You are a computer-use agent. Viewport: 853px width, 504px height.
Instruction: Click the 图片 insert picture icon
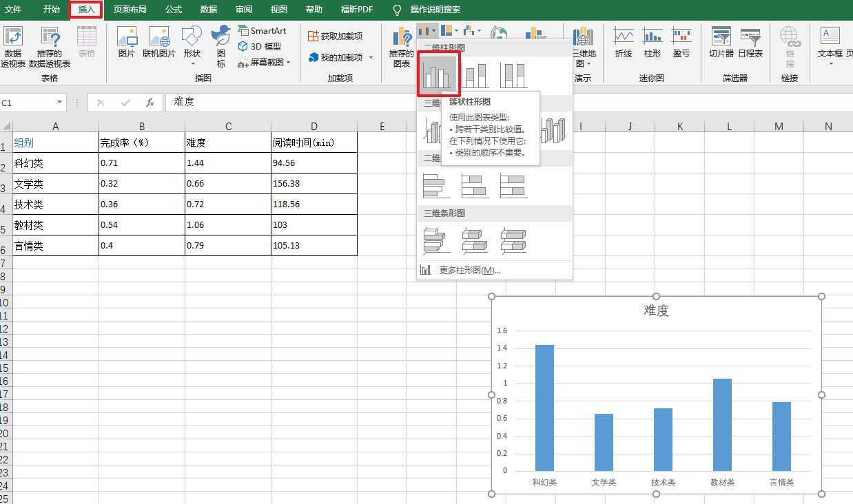click(x=127, y=43)
